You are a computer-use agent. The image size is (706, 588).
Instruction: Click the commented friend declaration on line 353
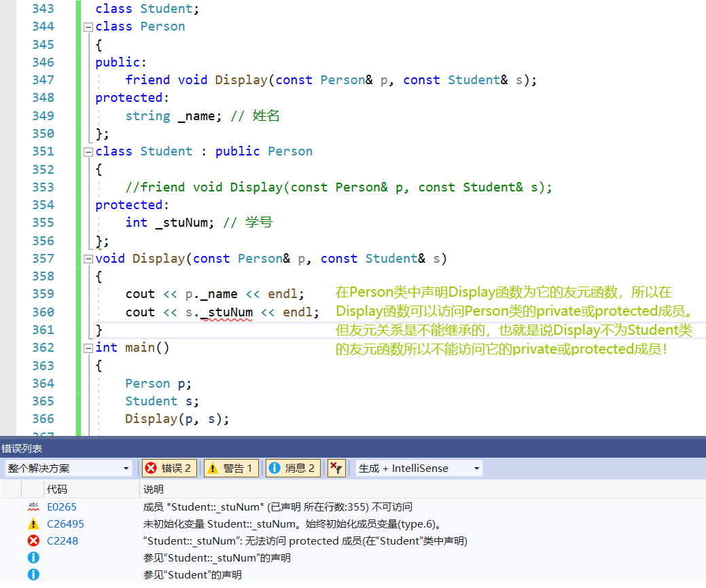click(338, 187)
